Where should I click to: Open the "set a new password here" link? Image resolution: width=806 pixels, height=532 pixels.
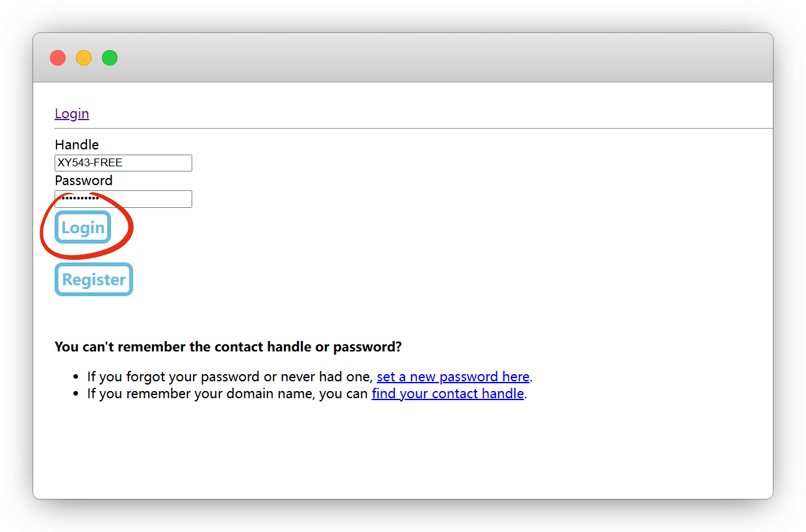(453, 377)
